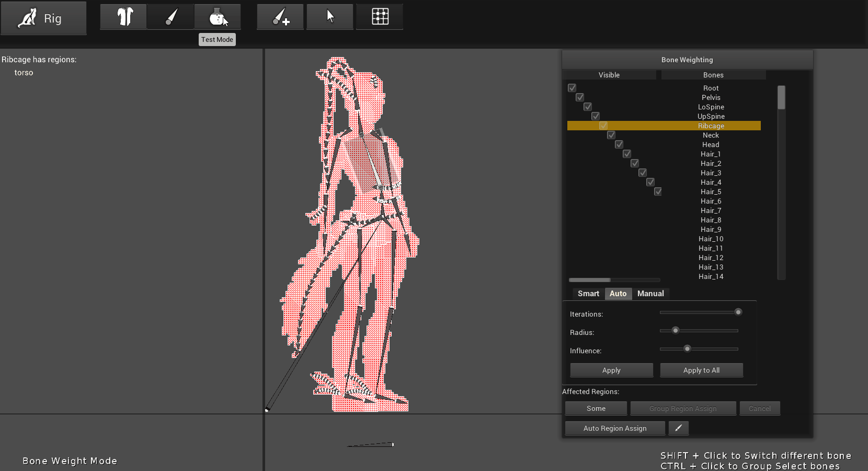Click the Some affected regions button
The width and height of the screenshot is (868, 471).
pos(596,408)
